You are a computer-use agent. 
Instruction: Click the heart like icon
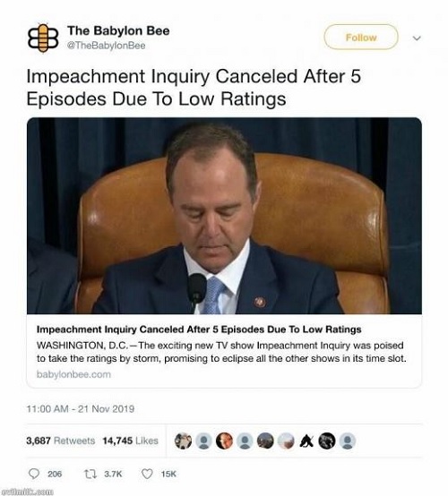coord(147,474)
